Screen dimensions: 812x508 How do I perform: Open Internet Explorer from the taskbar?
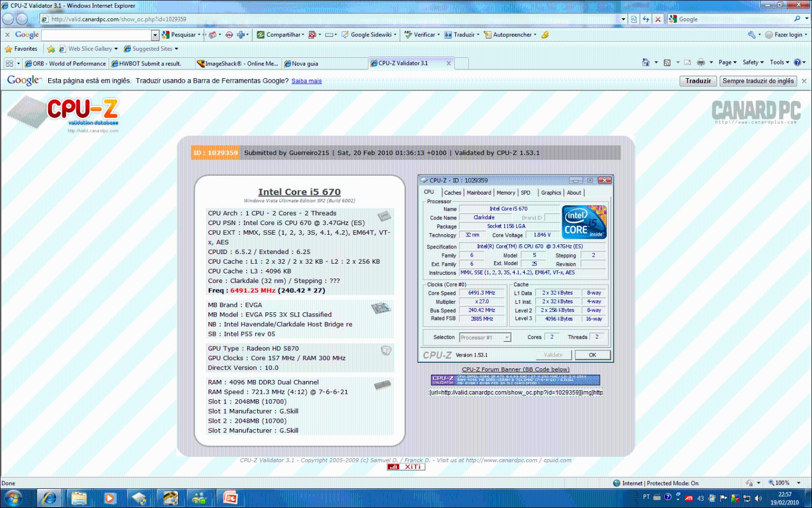49,498
